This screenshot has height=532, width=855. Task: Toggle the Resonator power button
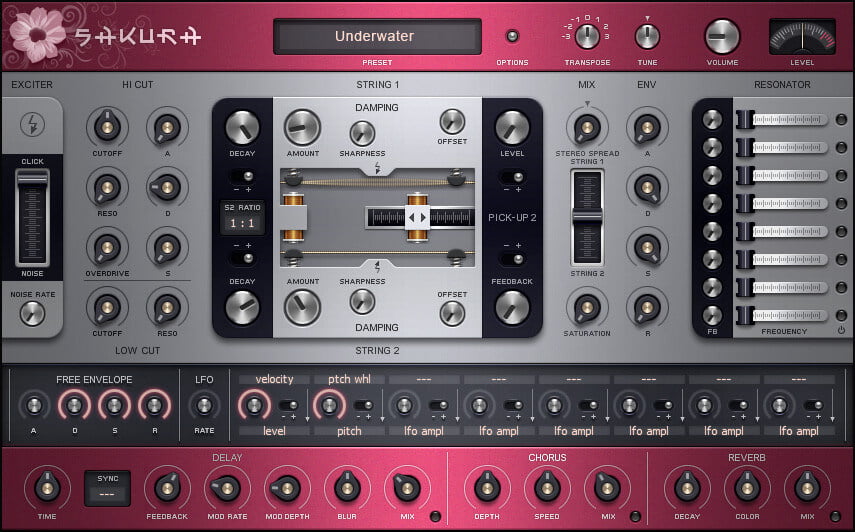841,331
